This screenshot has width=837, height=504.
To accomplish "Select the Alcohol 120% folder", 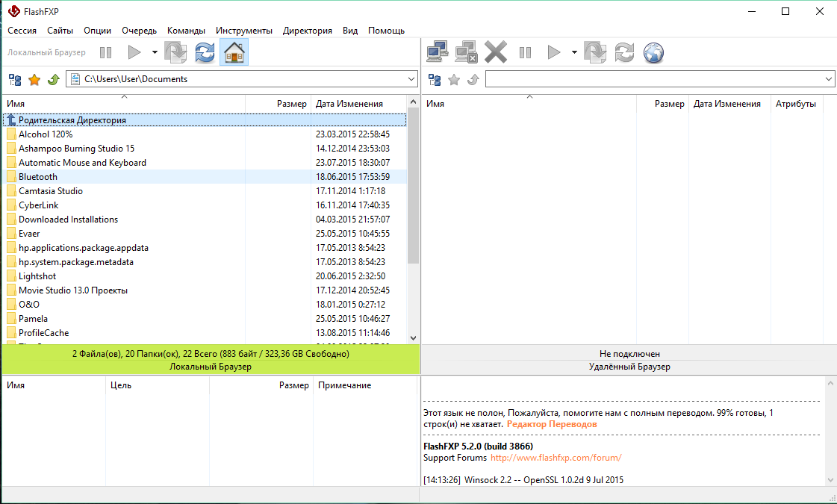I will pos(205,134).
